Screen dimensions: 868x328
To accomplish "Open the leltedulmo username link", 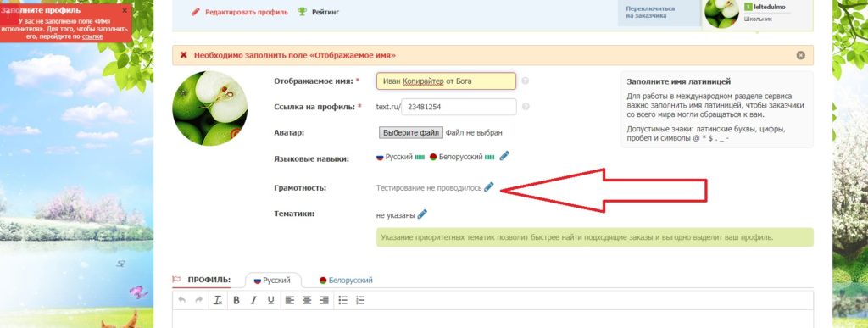I will [769, 7].
